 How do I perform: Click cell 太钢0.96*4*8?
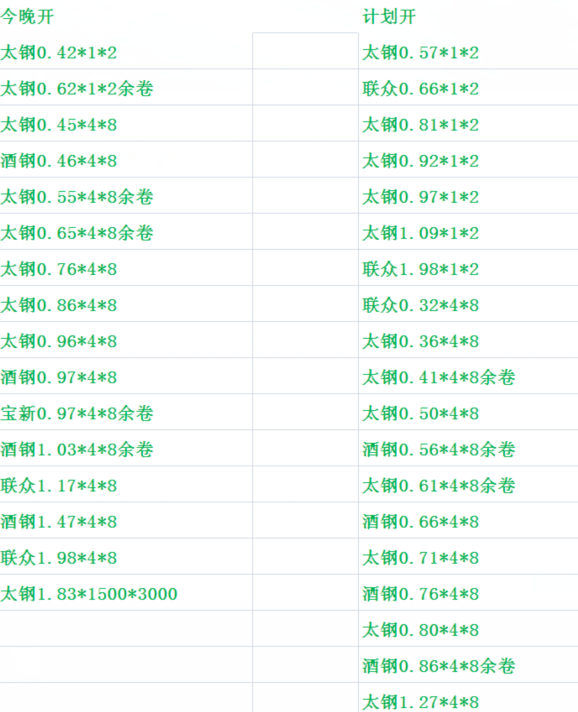click(126, 340)
